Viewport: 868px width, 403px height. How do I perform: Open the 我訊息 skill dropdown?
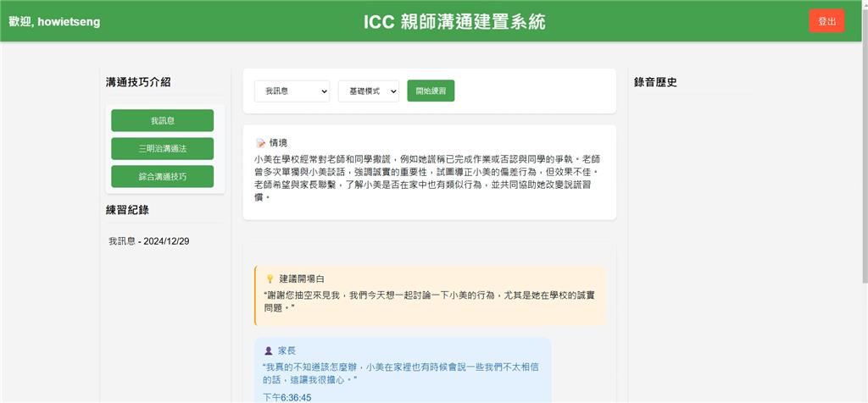[x=292, y=91]
